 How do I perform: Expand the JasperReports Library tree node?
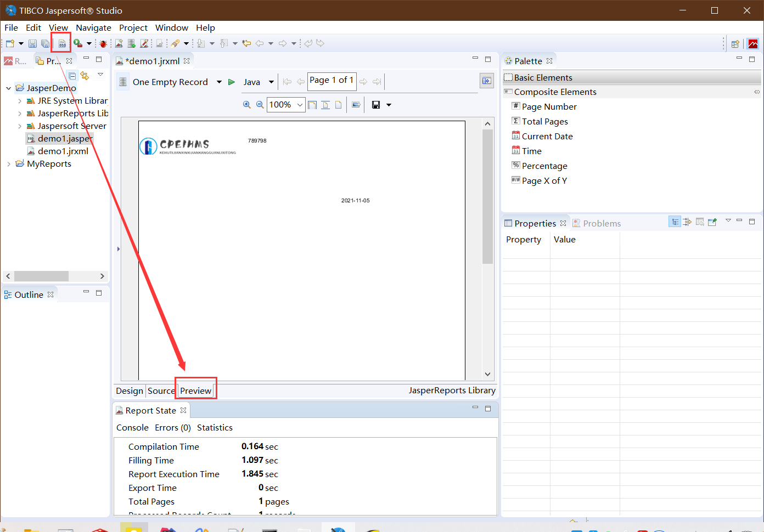tap(20, 113)
